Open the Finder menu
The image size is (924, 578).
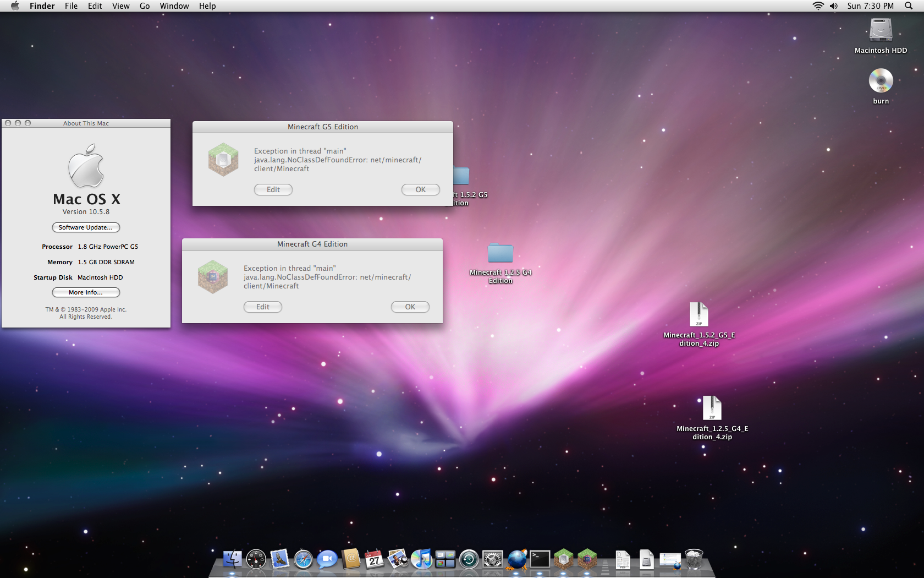42,6
